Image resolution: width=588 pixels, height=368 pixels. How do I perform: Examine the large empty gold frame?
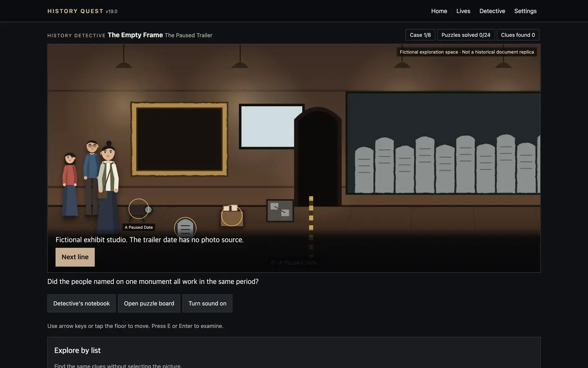179,139
